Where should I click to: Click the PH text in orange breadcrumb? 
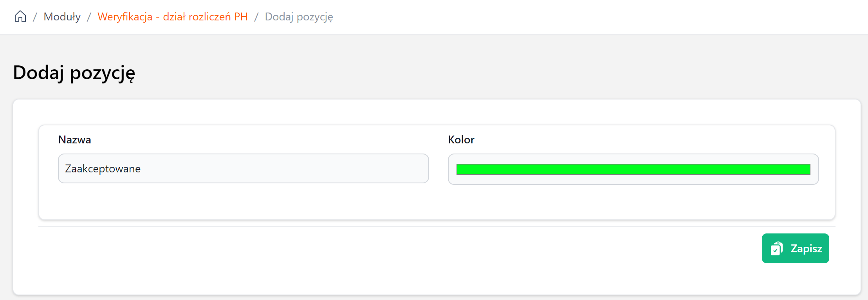241,17
